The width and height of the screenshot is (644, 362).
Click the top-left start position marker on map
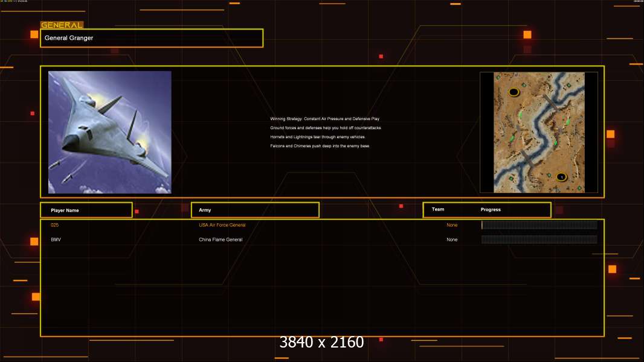pyautogui.click(x=514, y=92)
